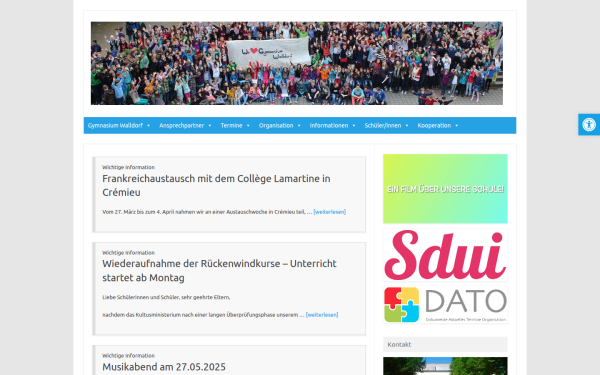Screen dimensions: 600x375
Task: Expand dropdown arrow beside Termine
Action: tap(248, 126)
